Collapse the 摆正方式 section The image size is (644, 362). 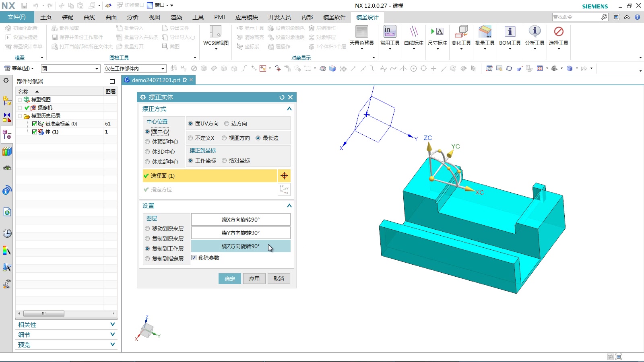coord(289,109)
